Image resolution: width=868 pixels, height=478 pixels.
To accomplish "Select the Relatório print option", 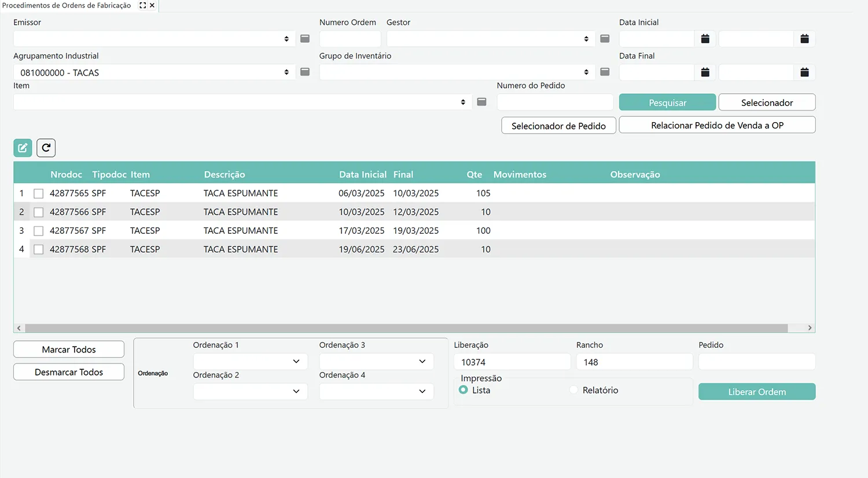I will 573,390.
